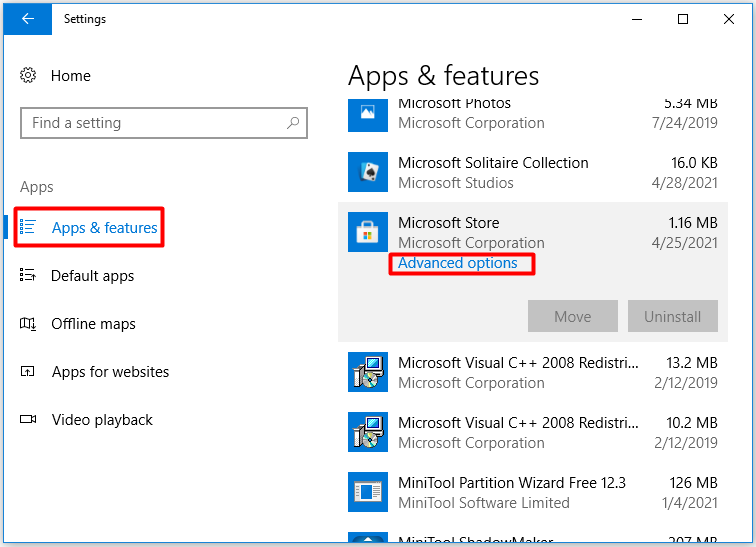
Task: Click the Microsoft Solitaire Collection icon
Action: (x=367, y=172)
